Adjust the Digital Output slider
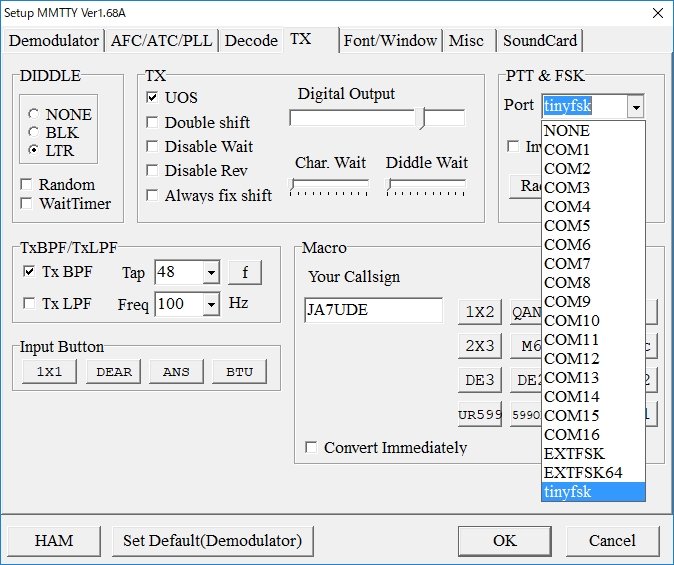 point(377,118)
